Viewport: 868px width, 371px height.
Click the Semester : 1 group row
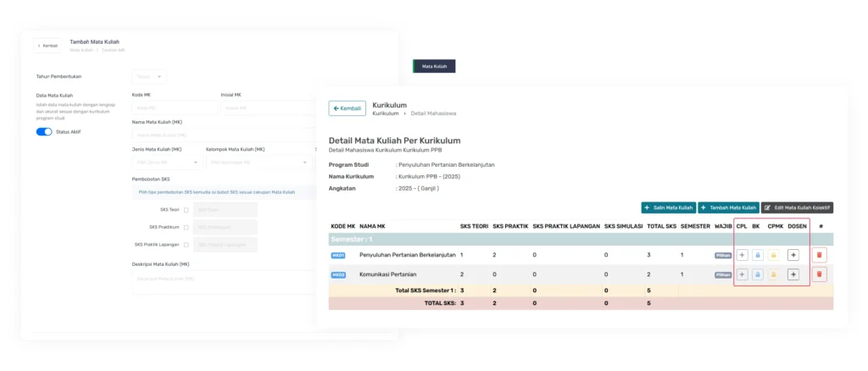click(x=581, y=240)
